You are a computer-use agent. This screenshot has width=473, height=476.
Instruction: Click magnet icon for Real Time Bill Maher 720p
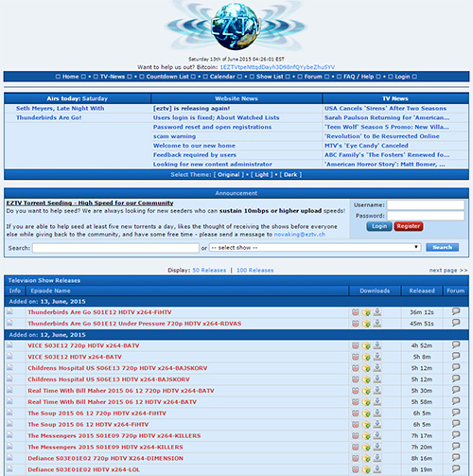355,391
